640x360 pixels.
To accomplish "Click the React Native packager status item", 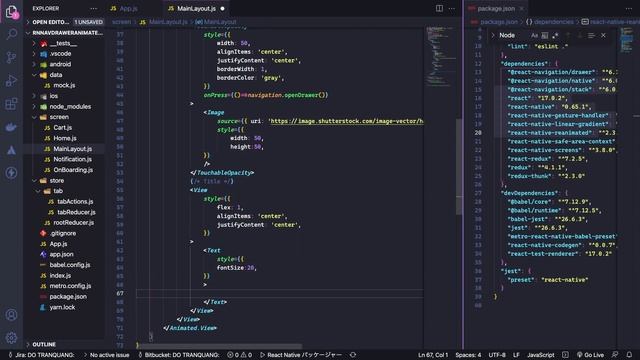I will (x=300, y=355).
